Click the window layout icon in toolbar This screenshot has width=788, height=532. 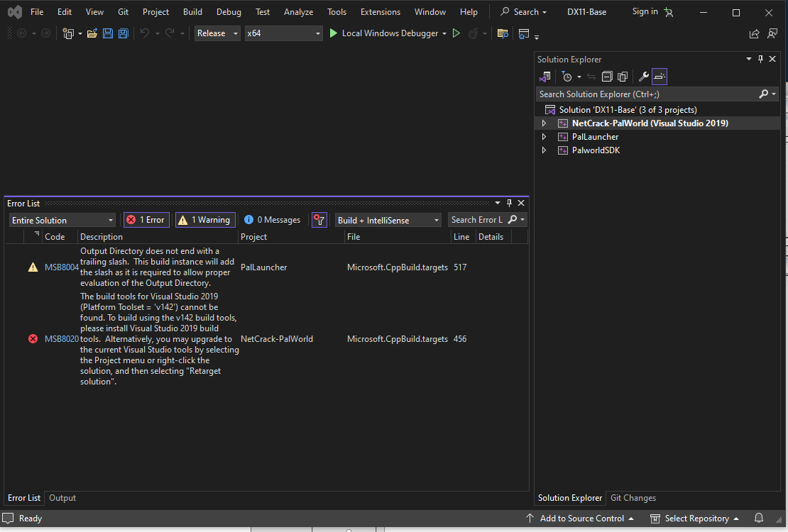524,33
